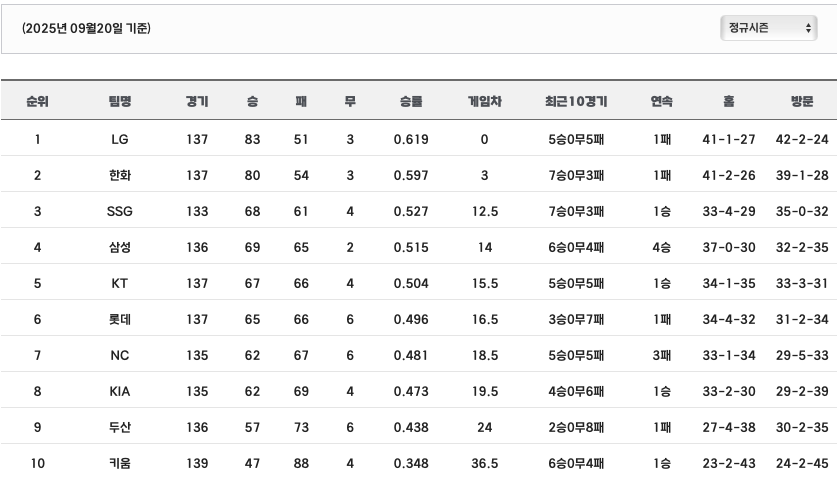Viewport: 837px width, 478px height.
Task: Select the KIA team name
Action: click(120, 391)
